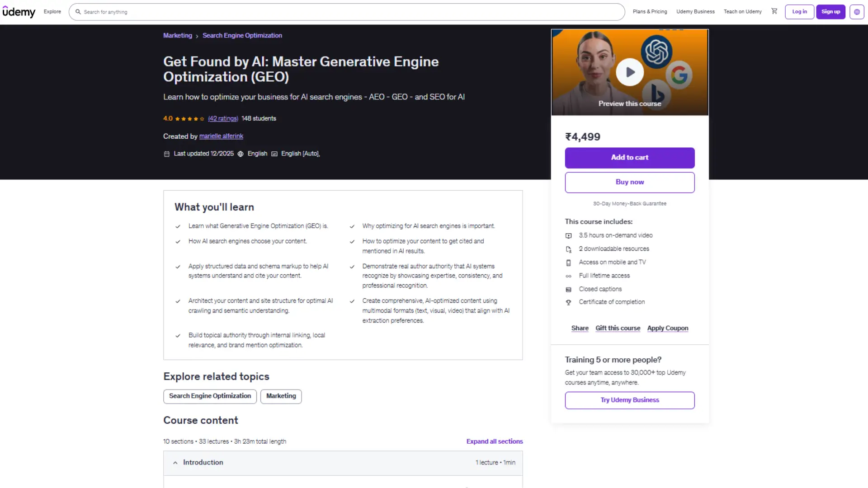Screen dimensions: 868x488
Task: Click the play button to preview course
Action: [629, 71]
